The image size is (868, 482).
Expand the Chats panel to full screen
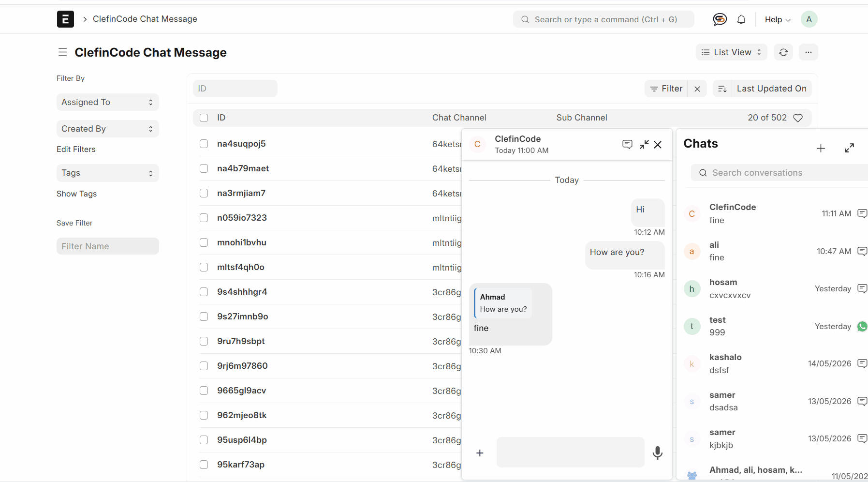click(x=849, y=148)
